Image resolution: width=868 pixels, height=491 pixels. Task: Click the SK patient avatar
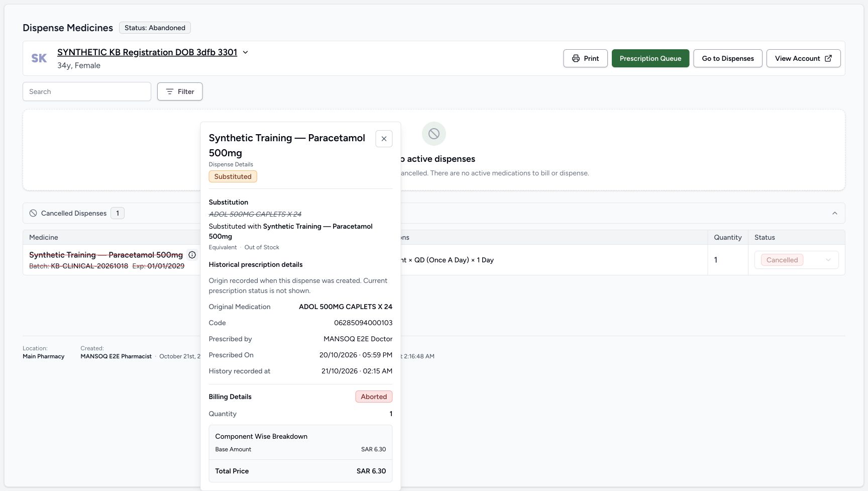[39, 58]
